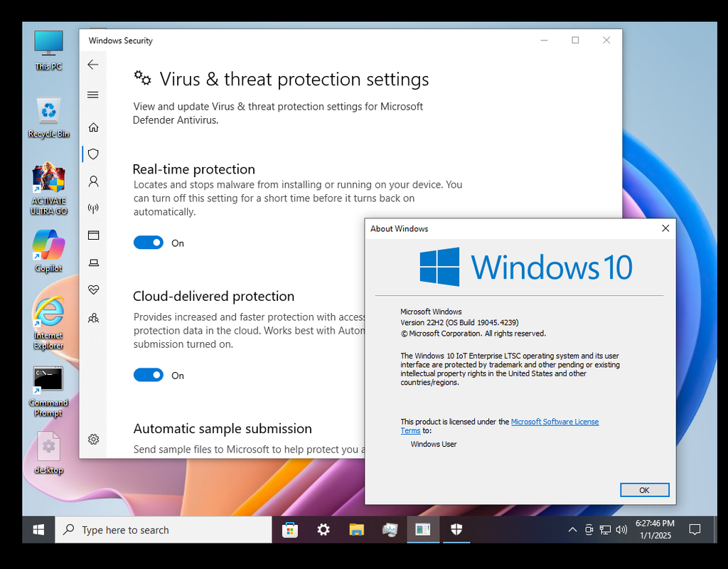
Task: Open the network tray icon
Action: click(x=605, y=529)
